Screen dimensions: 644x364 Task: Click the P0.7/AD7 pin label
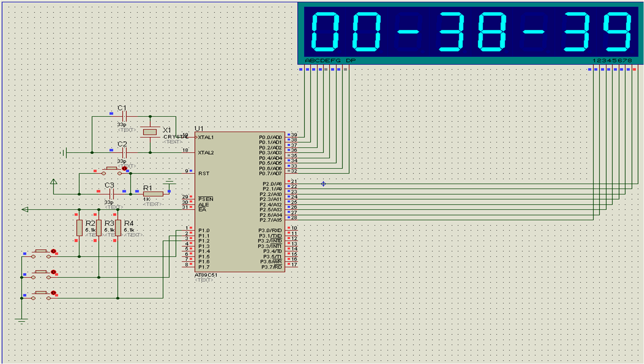270,174
